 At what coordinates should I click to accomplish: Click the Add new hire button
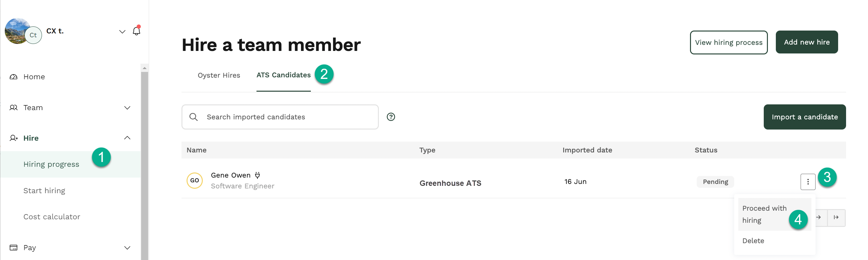point(806,42)
